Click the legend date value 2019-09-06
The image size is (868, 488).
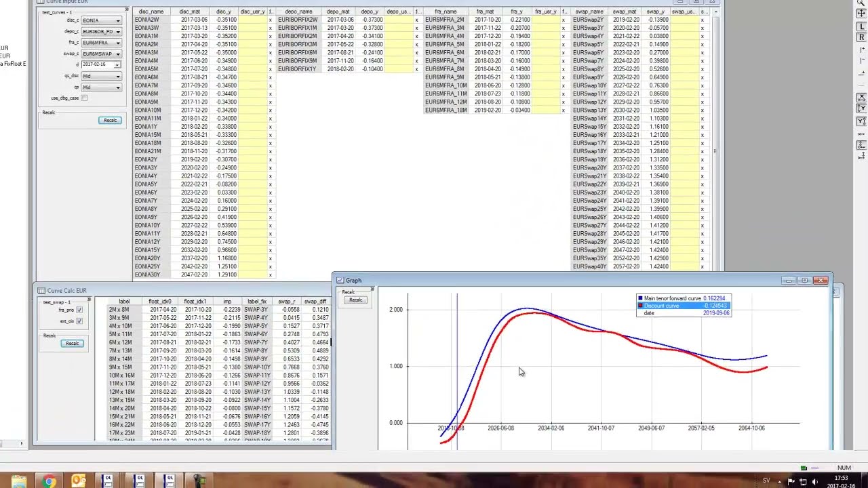click(716, 313)
